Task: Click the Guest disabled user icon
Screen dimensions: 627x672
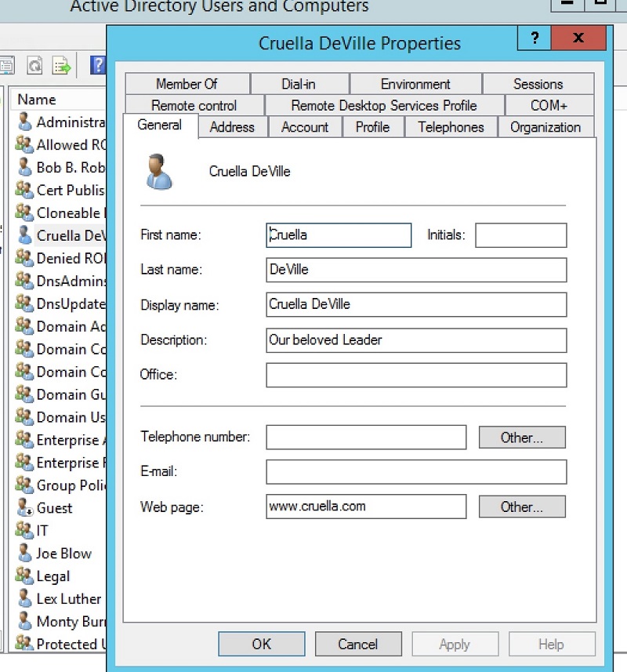Action: [24, 507]
